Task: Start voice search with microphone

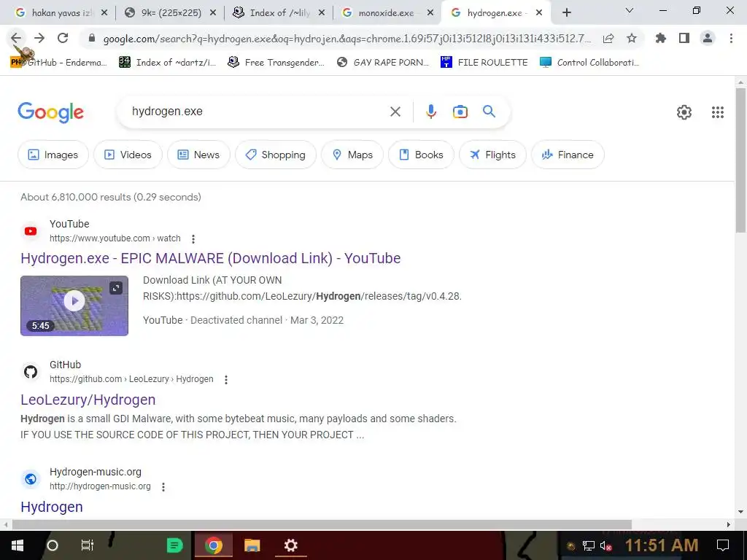Action: point(430,112)
